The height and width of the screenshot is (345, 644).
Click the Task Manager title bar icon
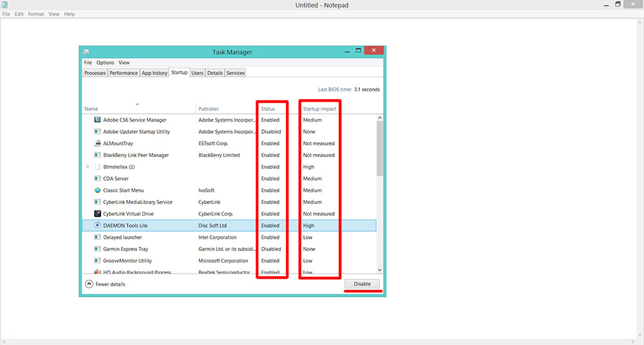[86, 52]
